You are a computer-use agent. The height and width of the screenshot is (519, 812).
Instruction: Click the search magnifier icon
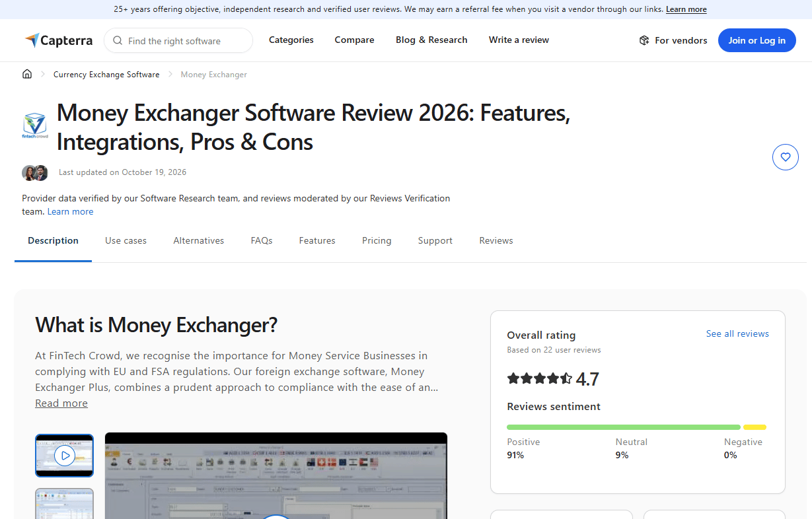[x=118, y=40]
